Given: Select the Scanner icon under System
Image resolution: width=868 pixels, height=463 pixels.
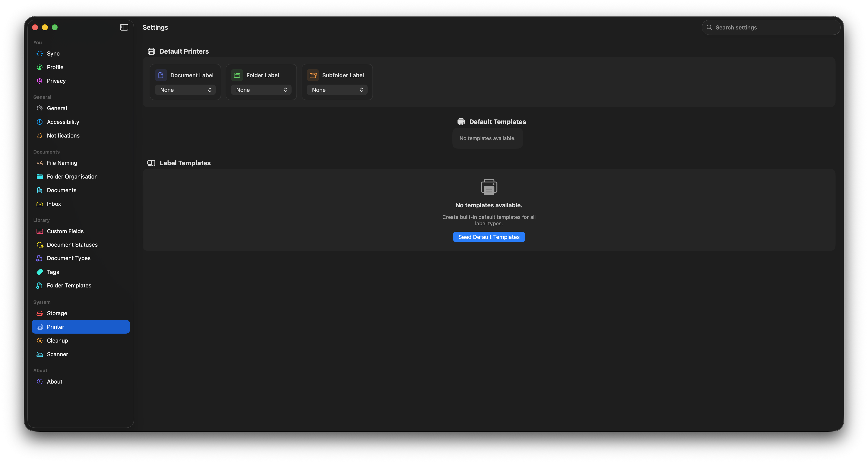Looking at the screenshot, I should [x=40, y=354].
